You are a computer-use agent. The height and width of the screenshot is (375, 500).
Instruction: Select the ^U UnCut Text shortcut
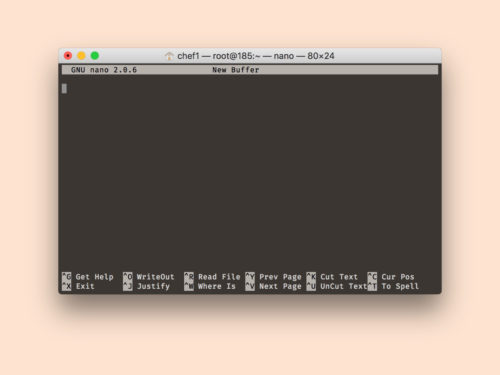click(x=337, y=286)
